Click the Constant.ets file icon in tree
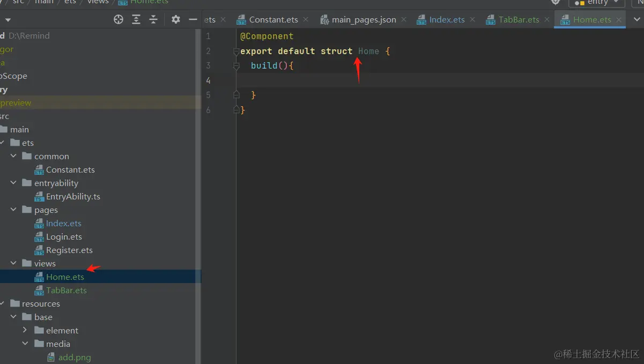Image resolution: width=644 pixels, height=364 pixels. pos(39,170)
